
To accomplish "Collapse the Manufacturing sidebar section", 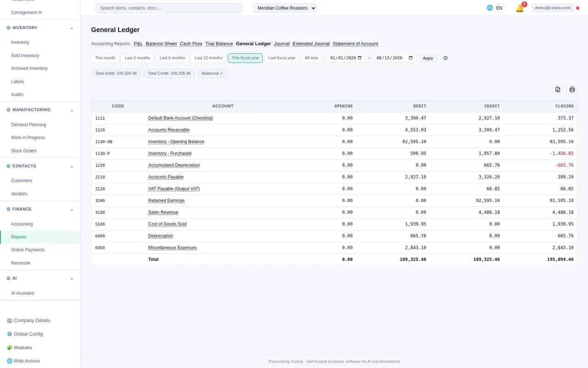I will (x=72, y=110).
